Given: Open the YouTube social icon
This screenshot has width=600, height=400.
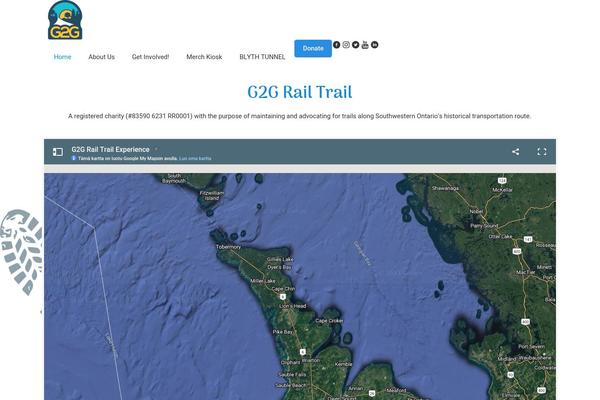Looking at the screenshot, I should [x=365, y=45].
